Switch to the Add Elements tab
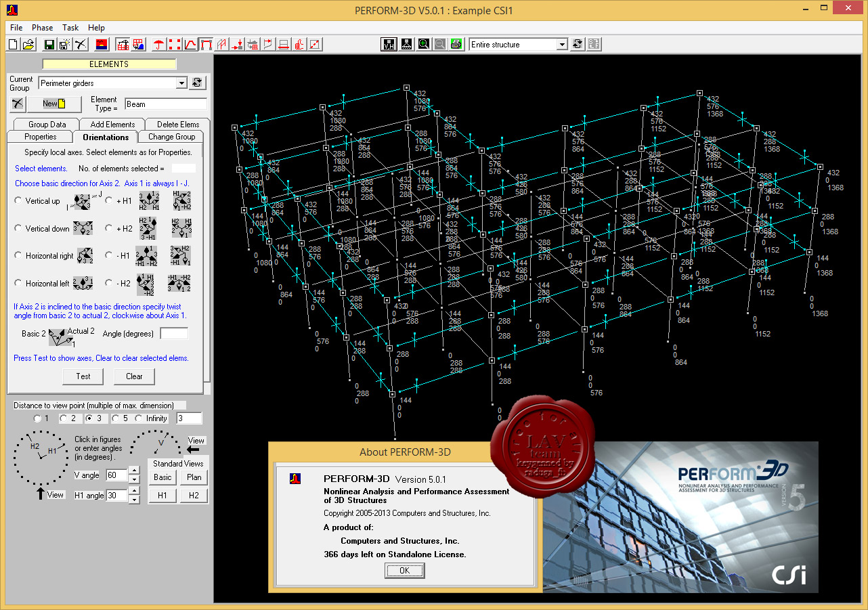 coord(113,125)
